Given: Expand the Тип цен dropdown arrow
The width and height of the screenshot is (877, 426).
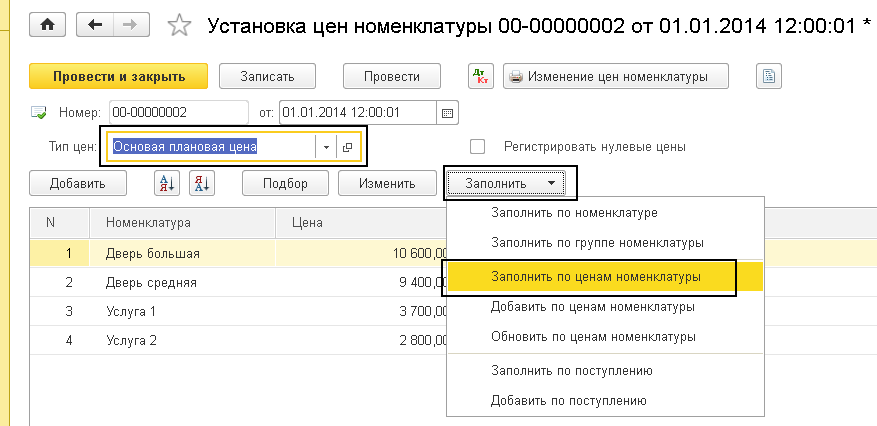Looking at the screenshot, I should (x=326, y=147).
